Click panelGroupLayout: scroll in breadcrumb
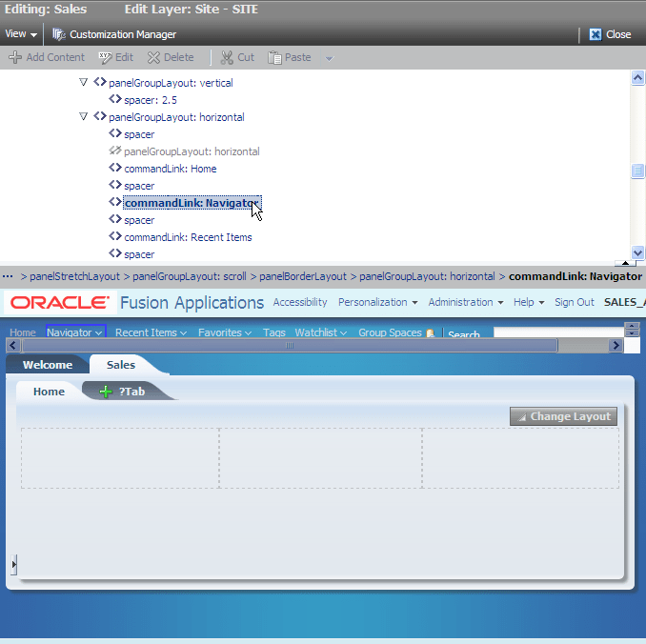Screen dimensions: 646x644 click(x=189, y=276)
